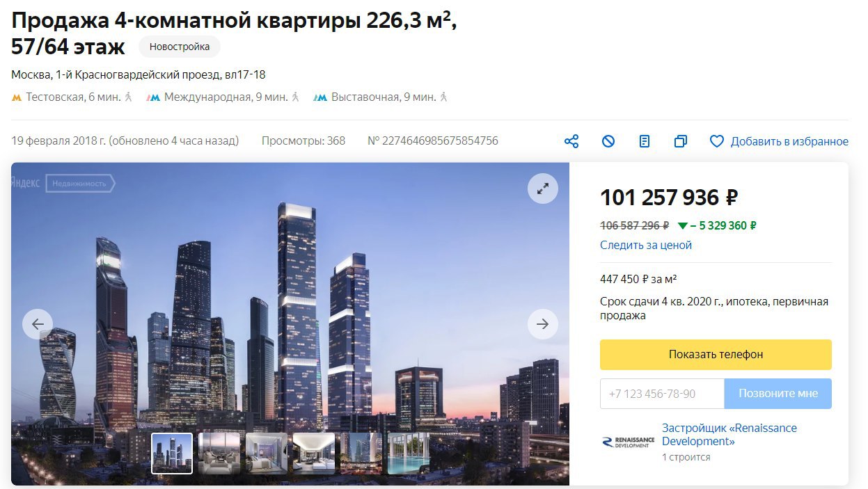
Task: Open 'Застройщик Renaissance Development' link
Action: coord(729,435)
